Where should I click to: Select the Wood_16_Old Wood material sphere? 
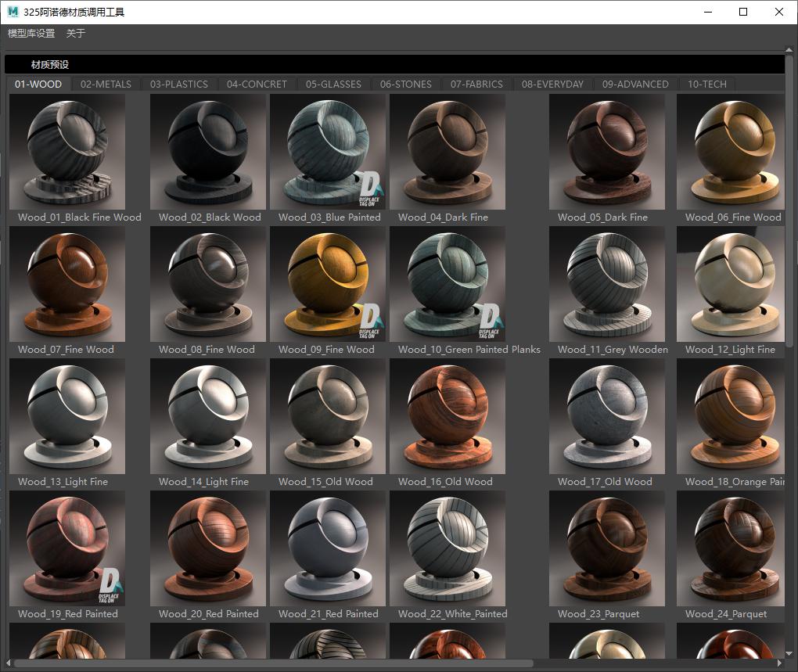448,416
